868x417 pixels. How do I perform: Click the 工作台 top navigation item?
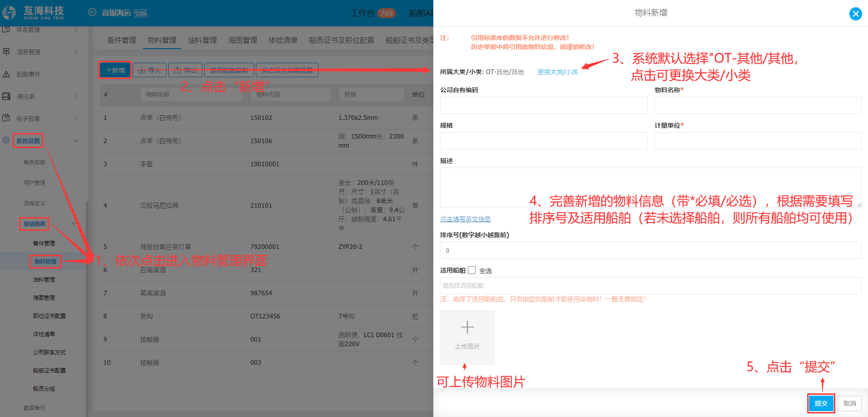point(363,13)
